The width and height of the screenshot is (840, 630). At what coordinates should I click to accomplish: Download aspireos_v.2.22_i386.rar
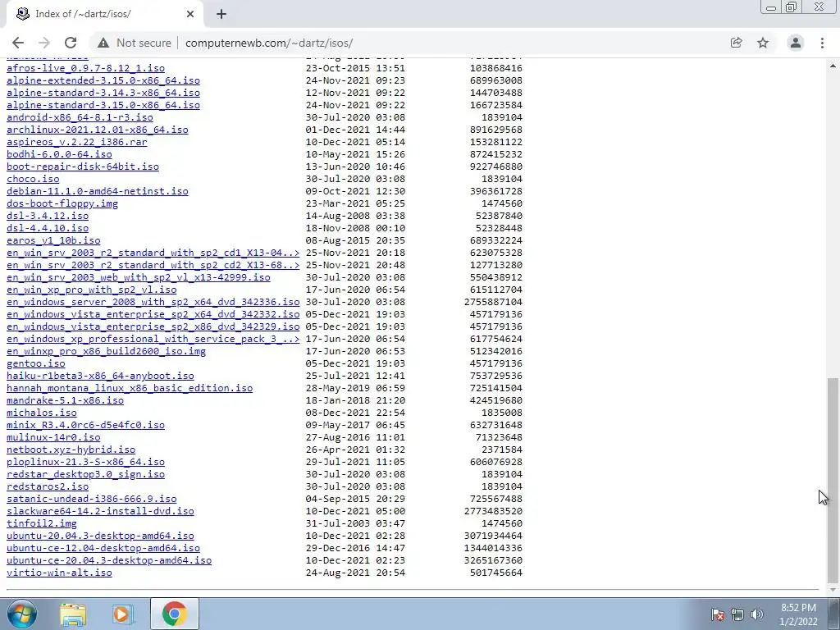[x=76, y=142]
